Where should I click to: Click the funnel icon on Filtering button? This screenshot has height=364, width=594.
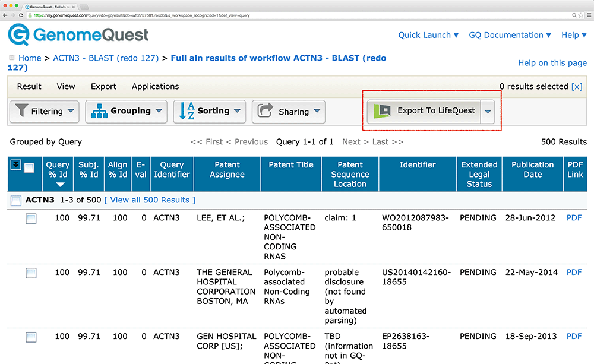21,111
